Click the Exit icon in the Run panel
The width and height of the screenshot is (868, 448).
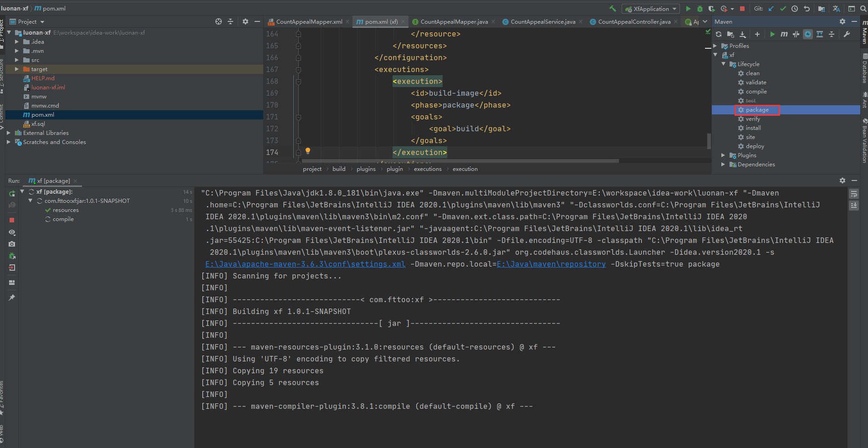coord(12,268)
